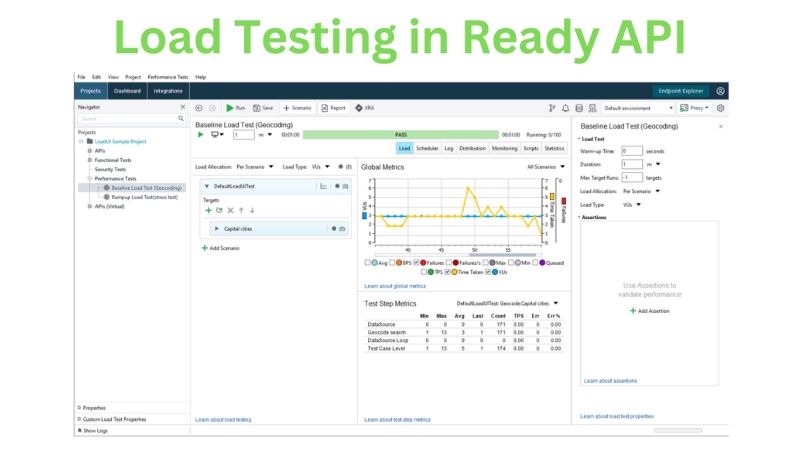Expand the Capital cities target
This screenshot has height=466, width=800.
[217, 229]
